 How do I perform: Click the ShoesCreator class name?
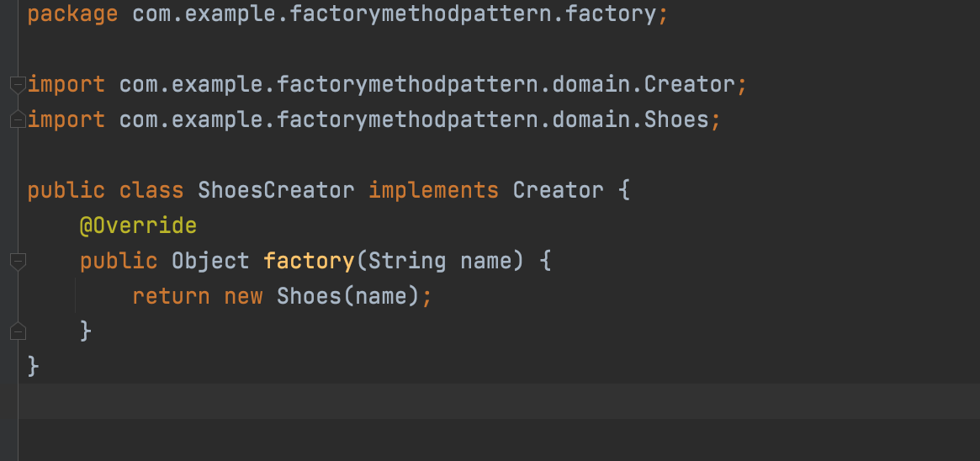point(276,190)
